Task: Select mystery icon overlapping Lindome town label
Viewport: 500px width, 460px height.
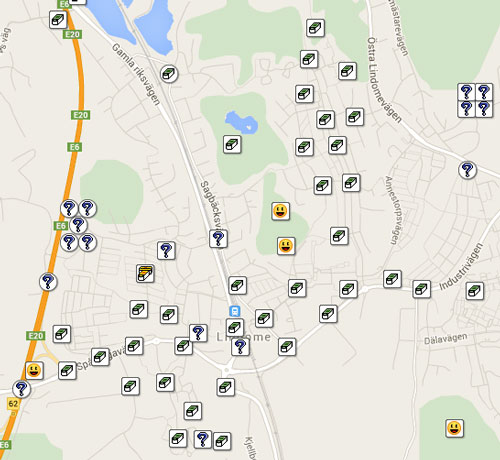Action: [x=240, y=347]
